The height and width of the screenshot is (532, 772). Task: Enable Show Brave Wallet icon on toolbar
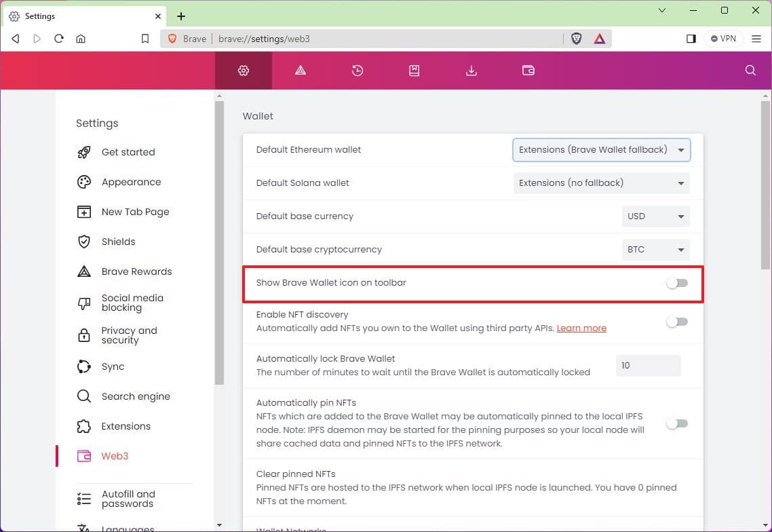(x=676, y=283)
